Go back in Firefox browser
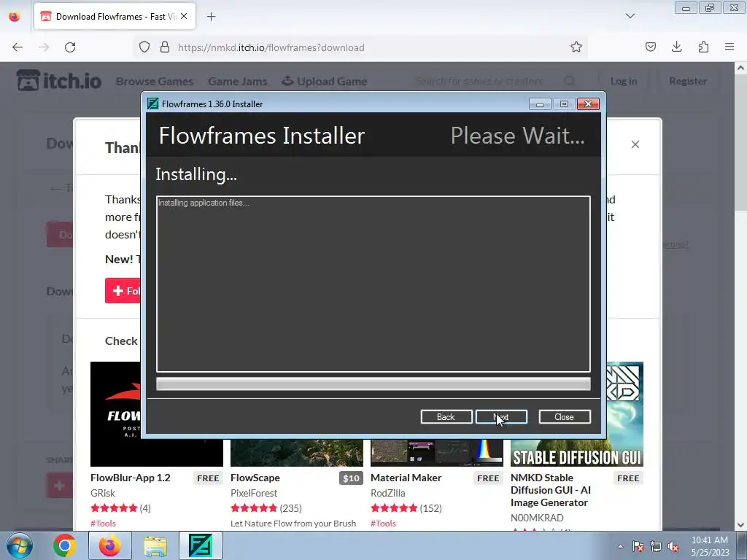 coord(18,47)
